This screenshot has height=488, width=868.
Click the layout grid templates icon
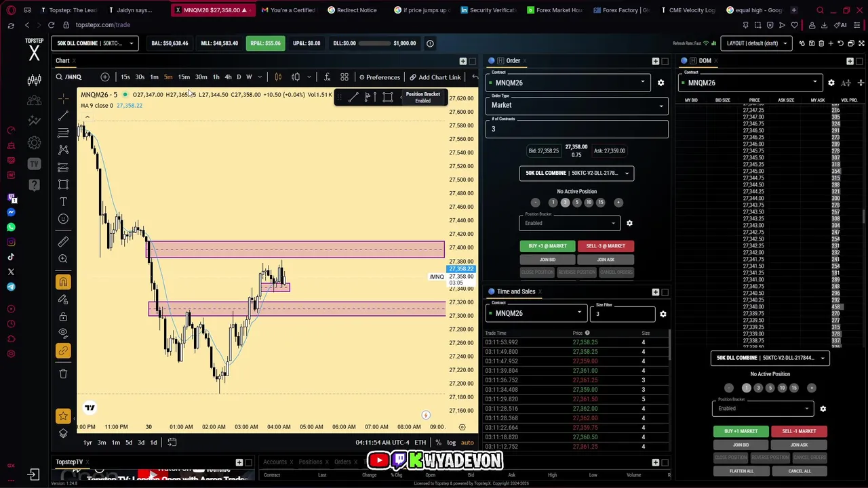point(344,77)
